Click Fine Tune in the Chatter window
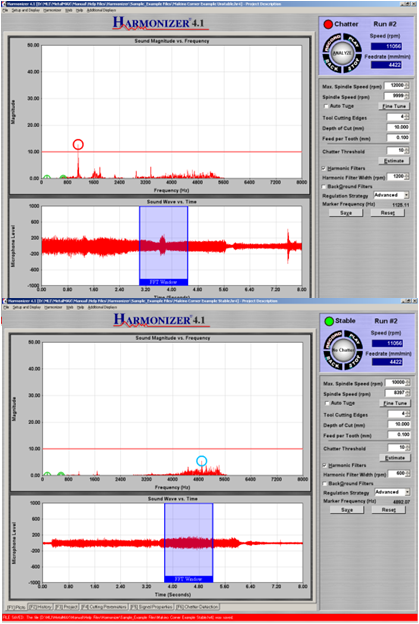This screenshot has width=419, height=624. [x=394, y=106]
